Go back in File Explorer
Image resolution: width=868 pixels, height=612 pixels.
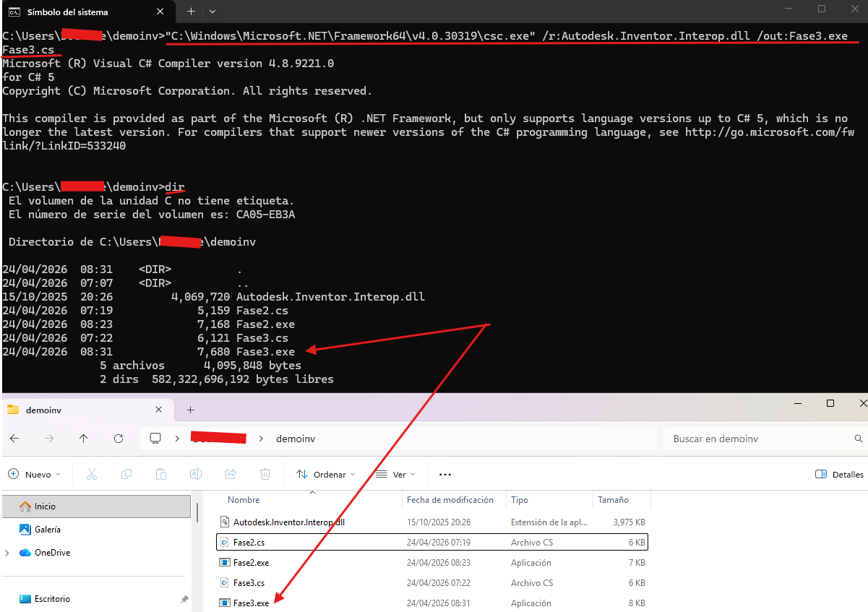(14, 439)
